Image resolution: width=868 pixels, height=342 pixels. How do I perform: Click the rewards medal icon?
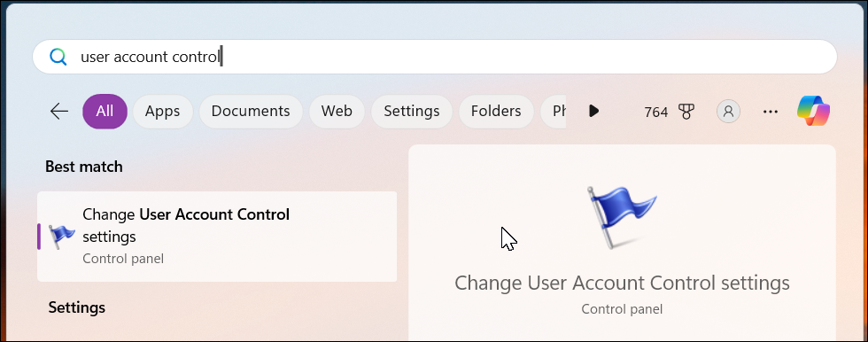[686, 112]
